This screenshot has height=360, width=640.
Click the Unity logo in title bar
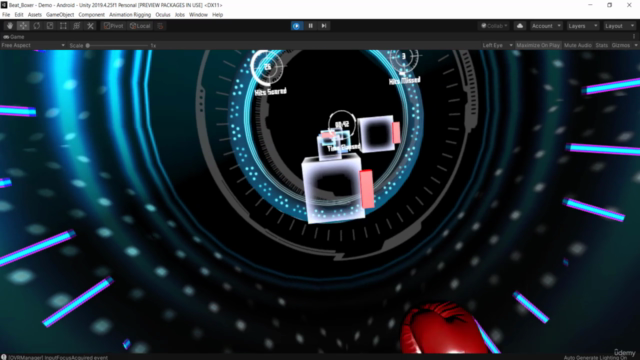[x=4, y=5]
